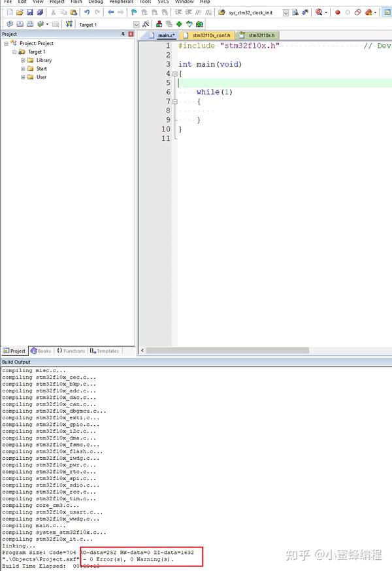Open the Functions panel tab
392x571 pixels.
71,351
